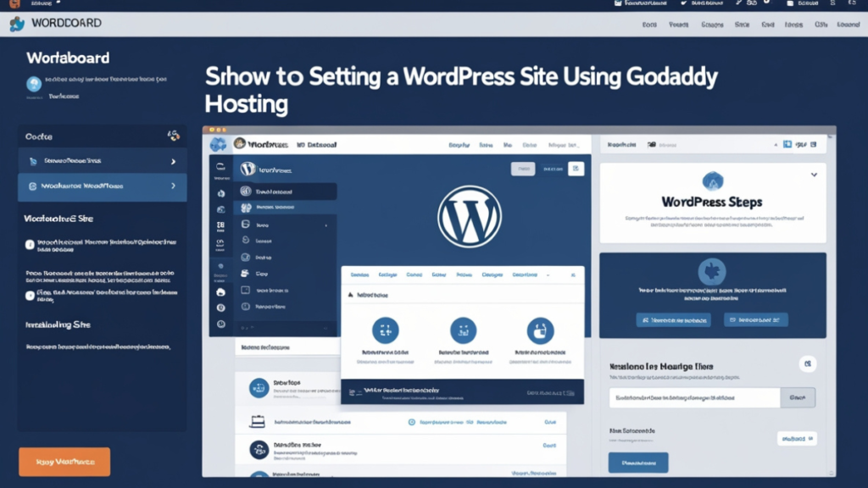
Task: Open the dropdown arrow after the popup tabs
Action: [548, 275]
